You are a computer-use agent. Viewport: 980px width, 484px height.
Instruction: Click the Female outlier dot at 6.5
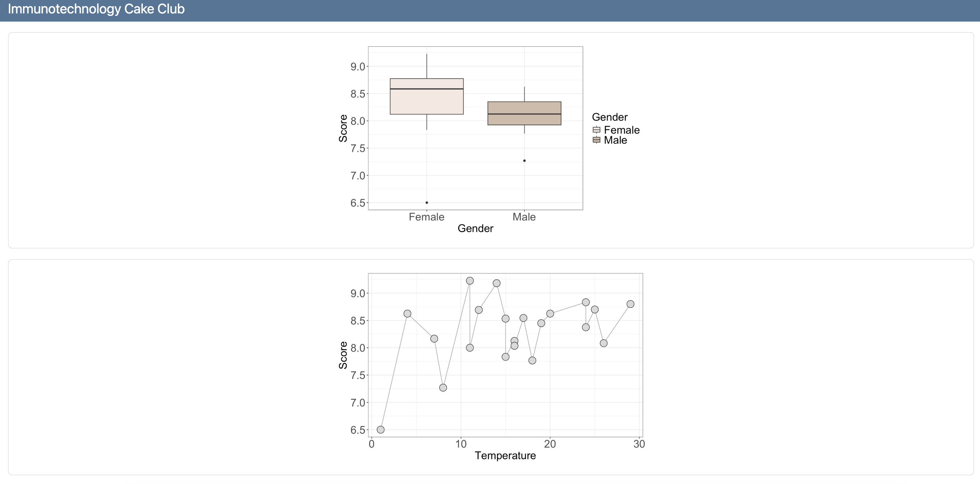click(x=426, y=203)
